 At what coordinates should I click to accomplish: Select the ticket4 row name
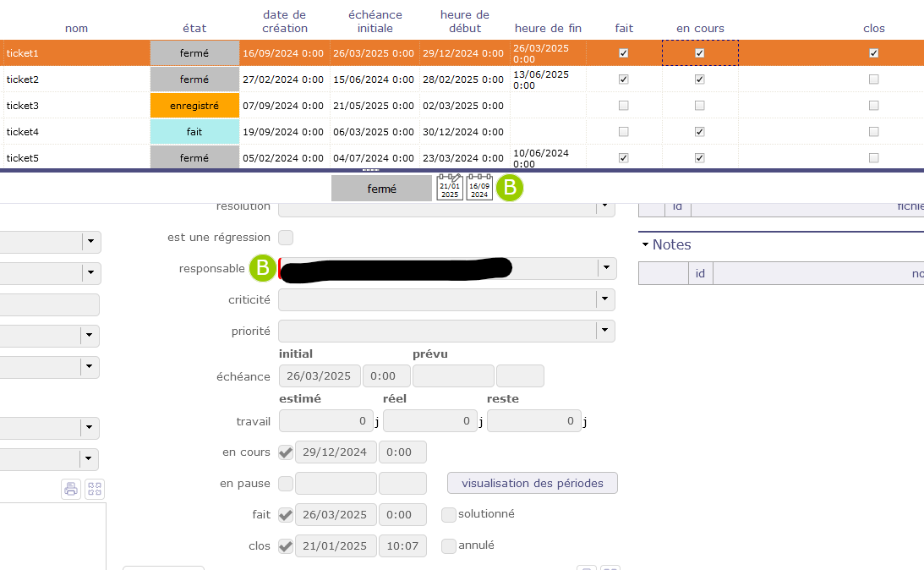[x=23, y=132]
